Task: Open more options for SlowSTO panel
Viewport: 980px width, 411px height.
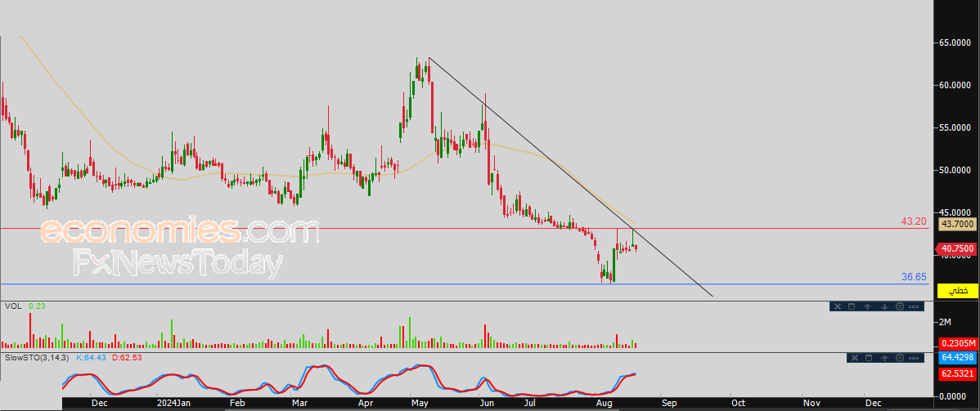Action: [x=914, y=358]
